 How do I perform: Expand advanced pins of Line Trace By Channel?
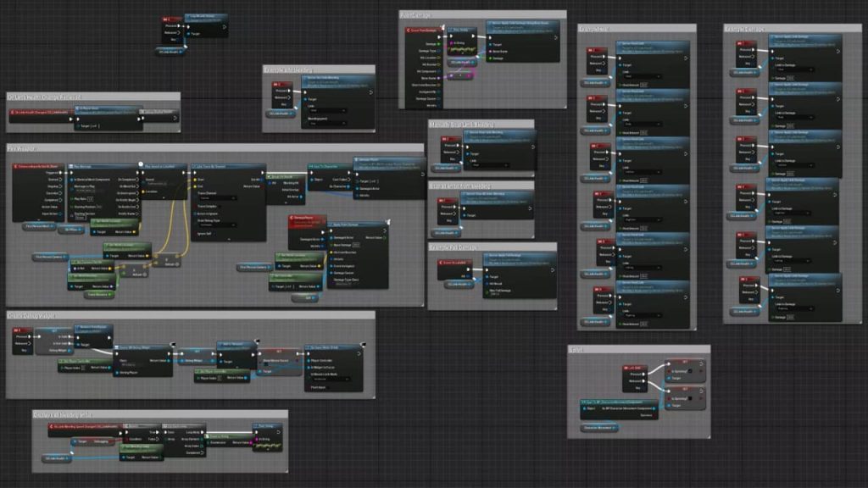click(x=229, y=240)
